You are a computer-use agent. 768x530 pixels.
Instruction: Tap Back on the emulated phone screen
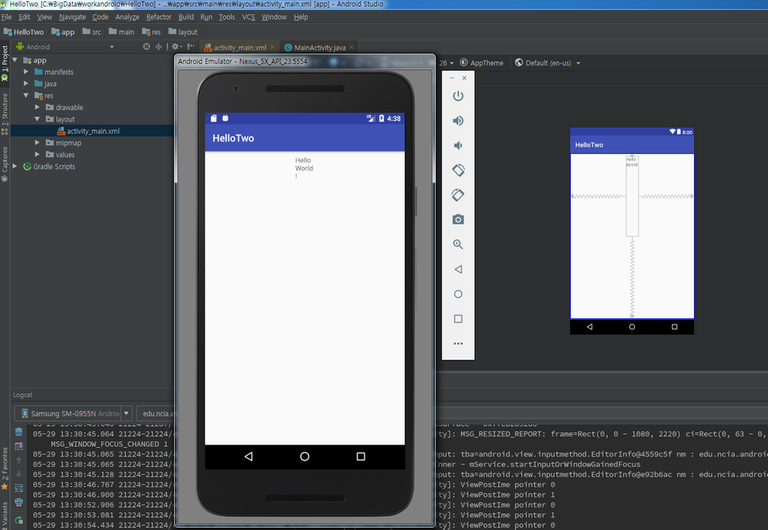tap(248, 457)
